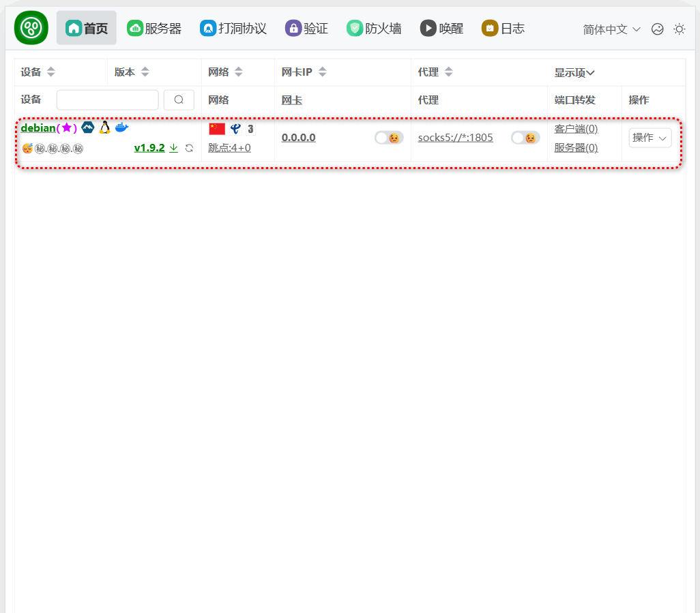
Task: Click the green app logo icon
Action: tap(31, 28)
